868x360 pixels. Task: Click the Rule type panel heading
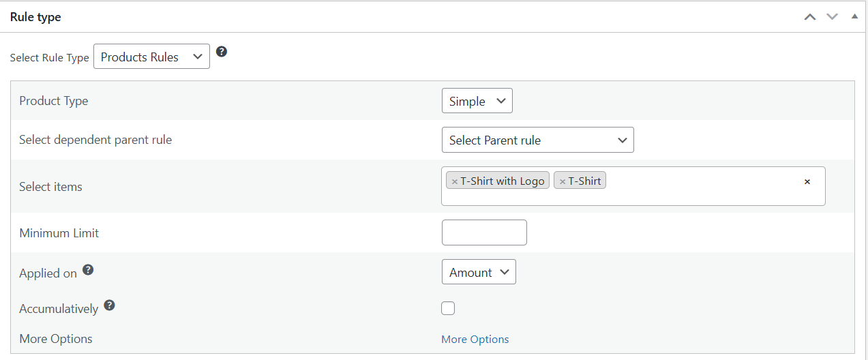pyautogui.click(x=35, y=17)
